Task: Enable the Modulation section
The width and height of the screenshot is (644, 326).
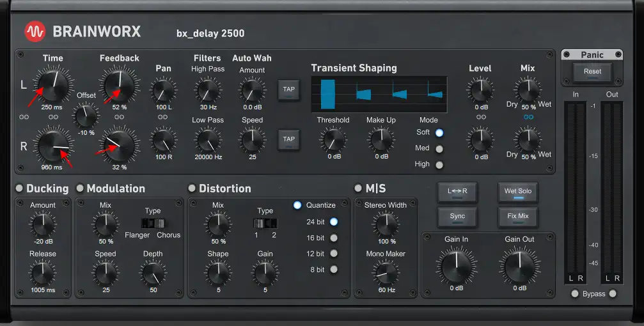Action: tap(80, 188)
